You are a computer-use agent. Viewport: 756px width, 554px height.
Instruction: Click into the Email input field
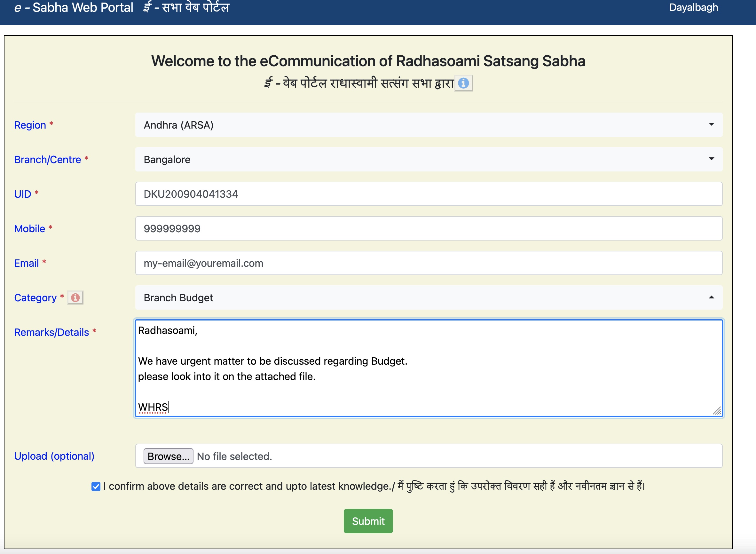[429, 263]
